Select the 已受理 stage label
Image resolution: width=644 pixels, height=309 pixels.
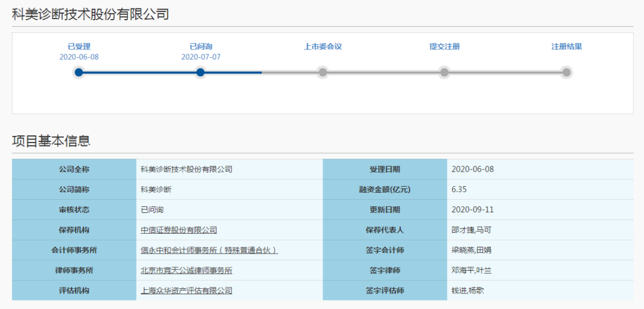point(79,47)
